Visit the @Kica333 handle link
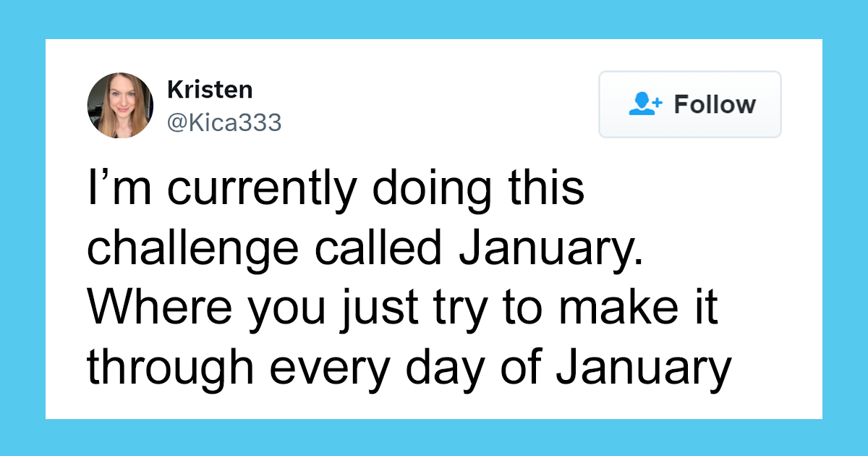The width and height of the screenshot is (868, 456). 224,123
